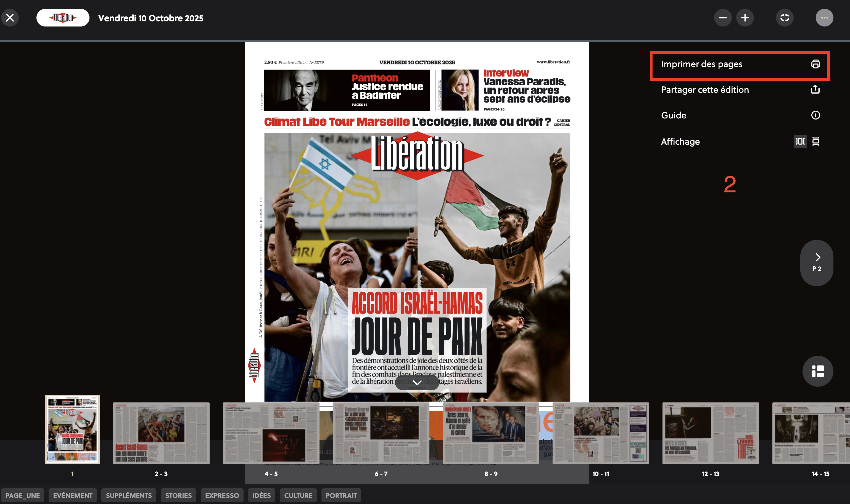This screenshot has width=850, height=504.
Task: Click the Panthéon Badinter headline
Action: [x=387, y=87]
